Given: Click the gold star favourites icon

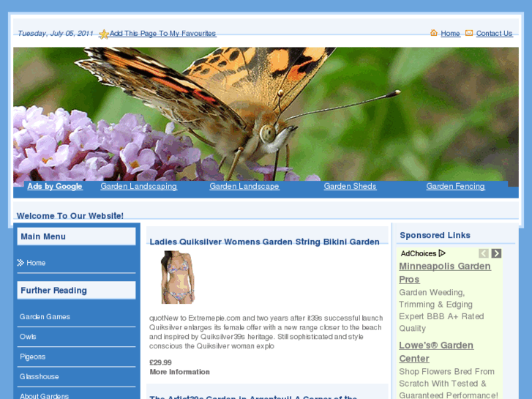Looking at the screenshot, I should coord(104,34).
